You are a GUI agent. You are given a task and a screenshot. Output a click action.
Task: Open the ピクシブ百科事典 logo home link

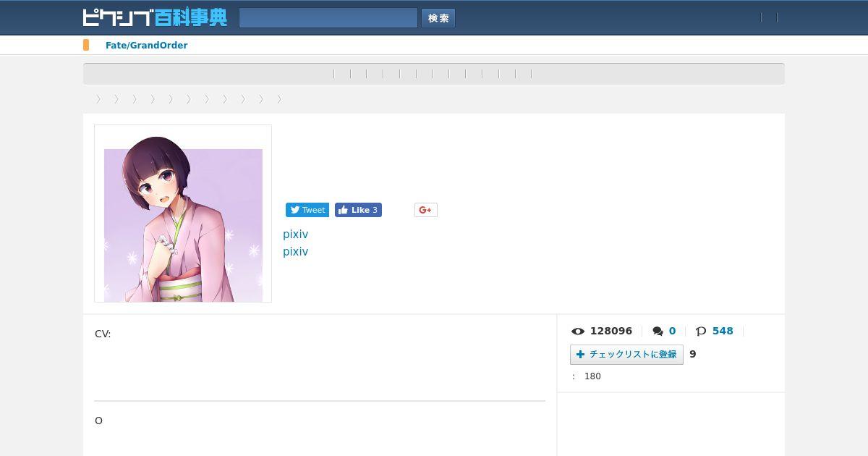click(155, 17)
